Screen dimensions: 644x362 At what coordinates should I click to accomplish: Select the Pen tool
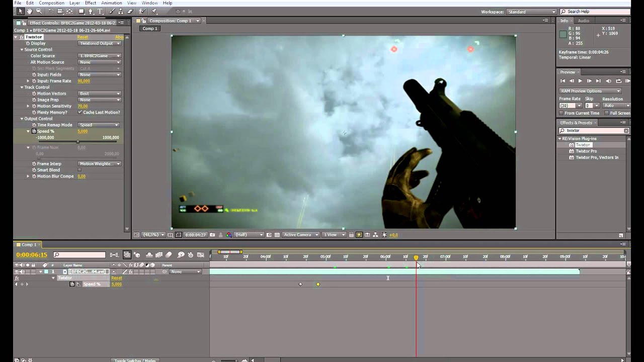click(x=91, y=11)
